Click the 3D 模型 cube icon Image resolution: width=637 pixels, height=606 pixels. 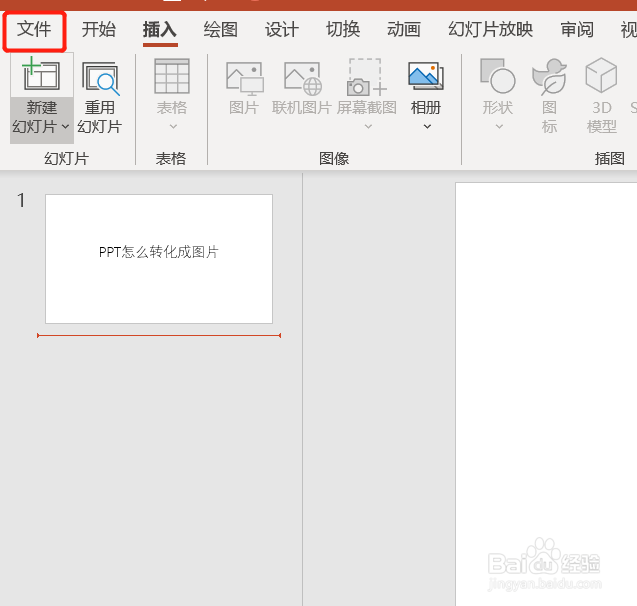[x=601, y=75]
